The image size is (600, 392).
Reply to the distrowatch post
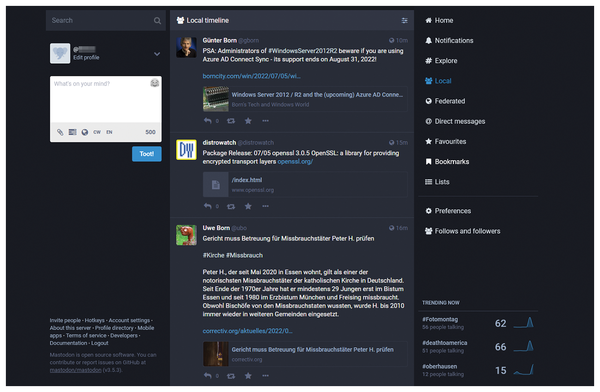[207, 206]
